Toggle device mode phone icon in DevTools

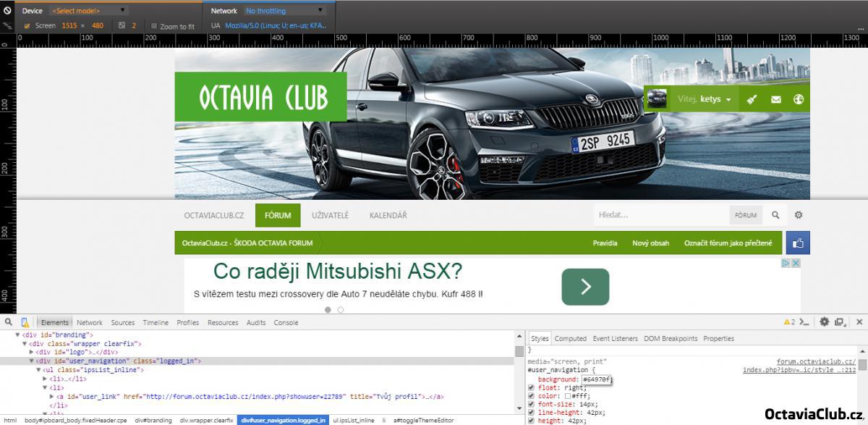25,322
